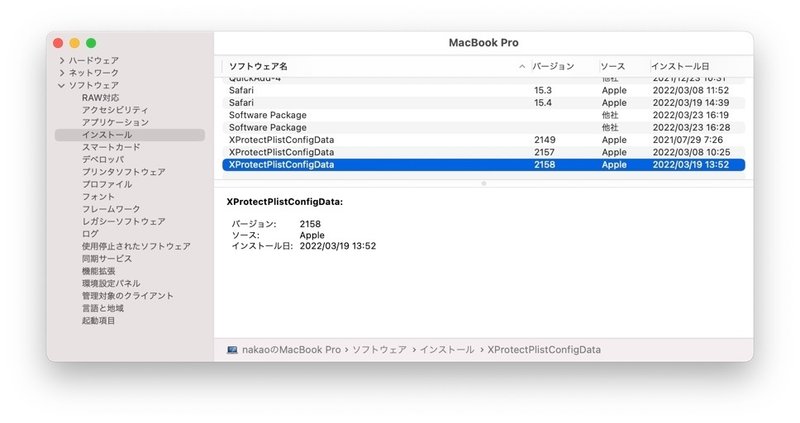Viewport: 800px width, 423px height.
Task: Select デベロッパ in the sidebar
Action: click(103, 159)
